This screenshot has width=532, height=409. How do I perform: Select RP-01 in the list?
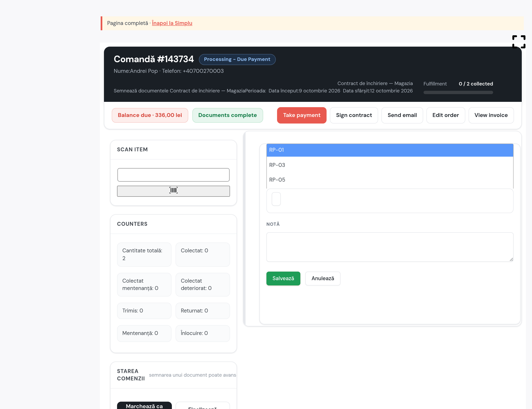point(390,150)
